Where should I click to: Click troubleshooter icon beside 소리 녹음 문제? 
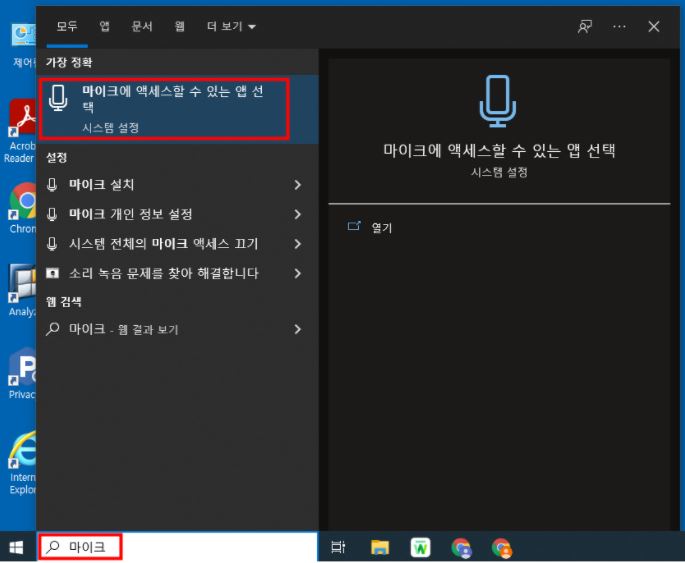pyautogui.click(x=52, y=273)
